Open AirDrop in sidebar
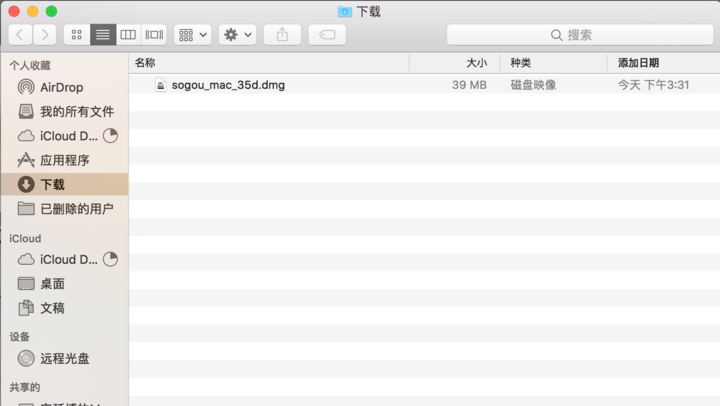Screen dimensions: 720x406 coord(65,87)
